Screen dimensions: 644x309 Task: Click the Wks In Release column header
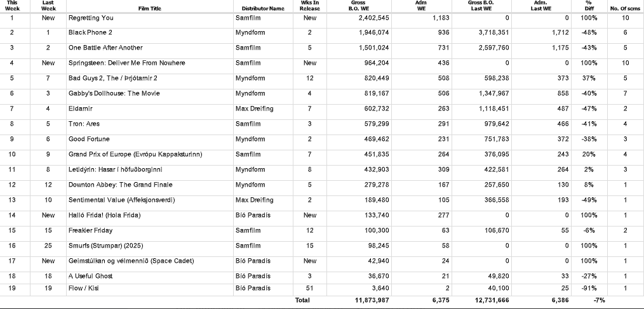tap(310, 6)
